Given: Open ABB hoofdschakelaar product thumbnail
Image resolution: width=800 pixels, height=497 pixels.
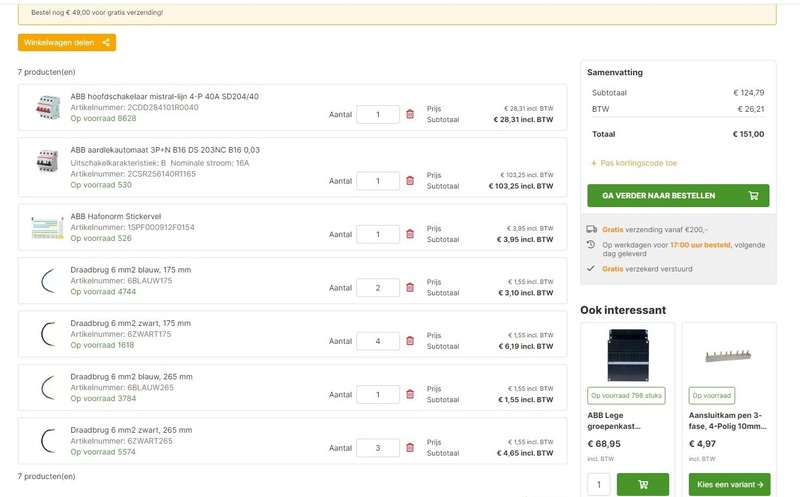Looking at the screenshot, I should click(48, 107).
